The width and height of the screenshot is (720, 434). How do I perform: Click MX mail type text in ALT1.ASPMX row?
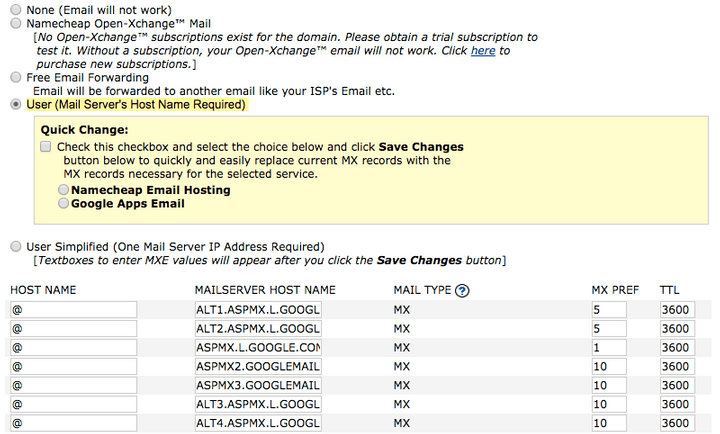point(402,310)
